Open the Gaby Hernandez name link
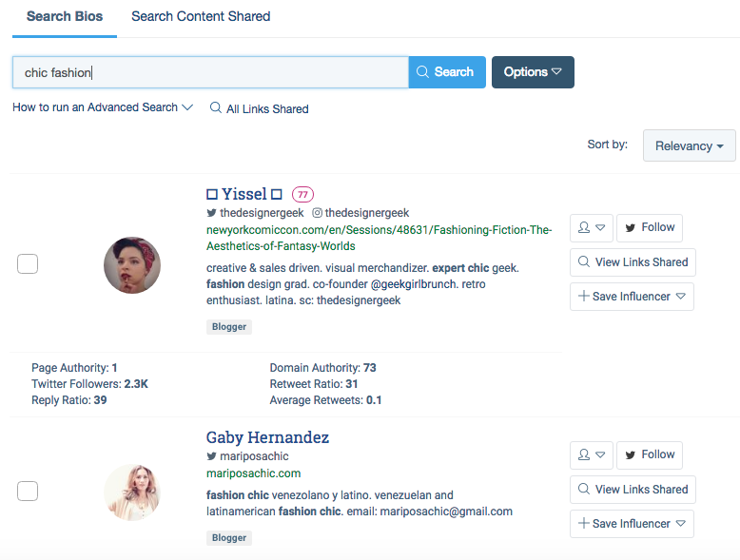The width and height of the screenshot is (740, 560). click(x=267, y=437)
